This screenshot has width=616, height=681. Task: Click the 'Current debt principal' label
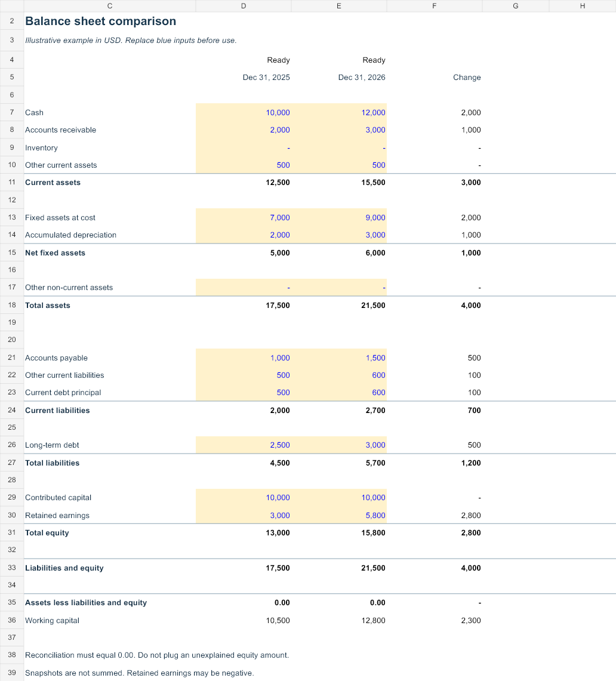pyautogui.click(x=63, y=393)
